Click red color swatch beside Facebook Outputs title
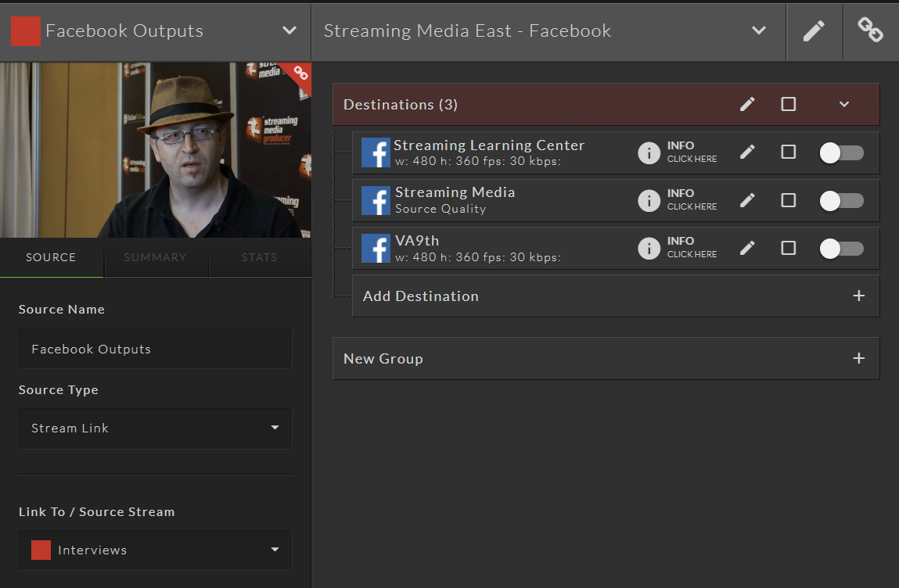The image size is (899, 588). (x=26, y=31)
